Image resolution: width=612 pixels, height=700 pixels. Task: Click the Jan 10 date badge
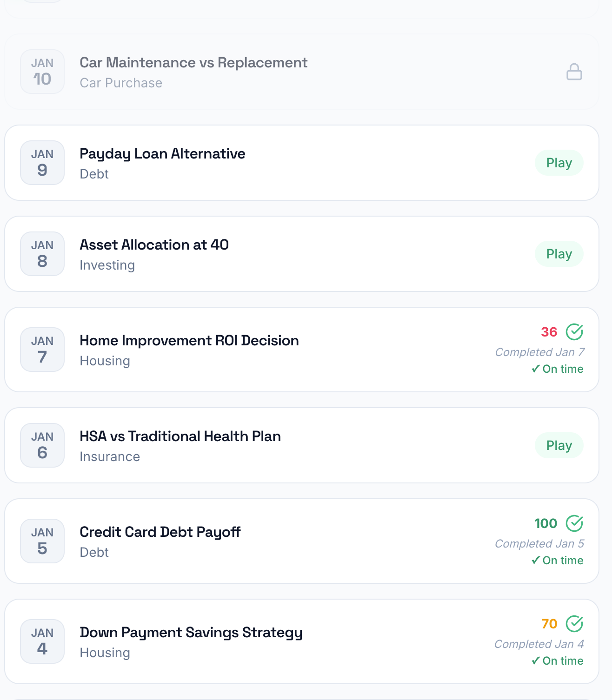tap(42, 71)
